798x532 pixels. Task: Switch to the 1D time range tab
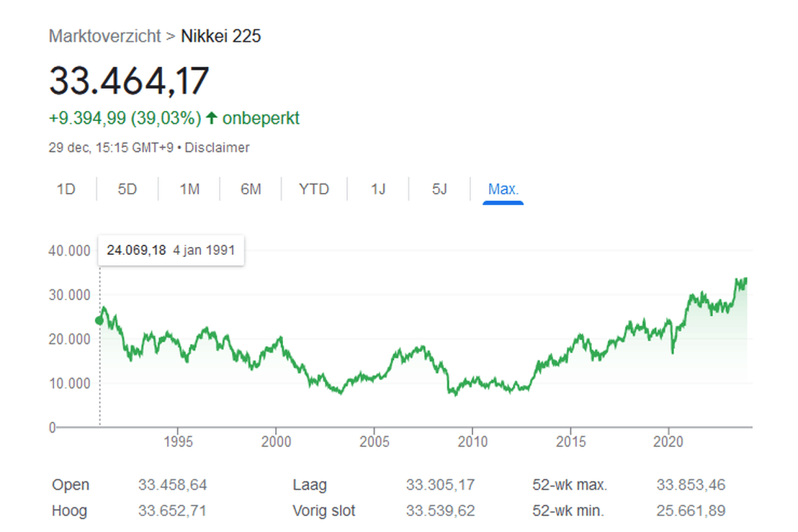(x=66, y=189)
